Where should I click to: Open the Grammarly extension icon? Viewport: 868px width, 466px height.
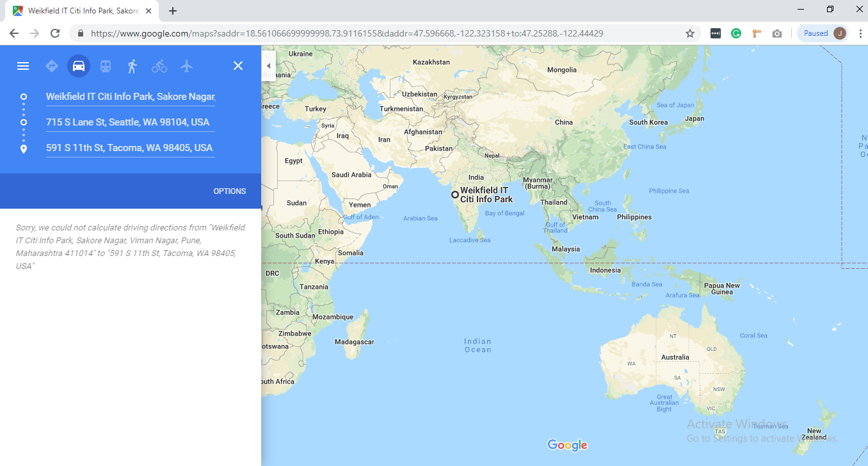click(x=736, y=33)
